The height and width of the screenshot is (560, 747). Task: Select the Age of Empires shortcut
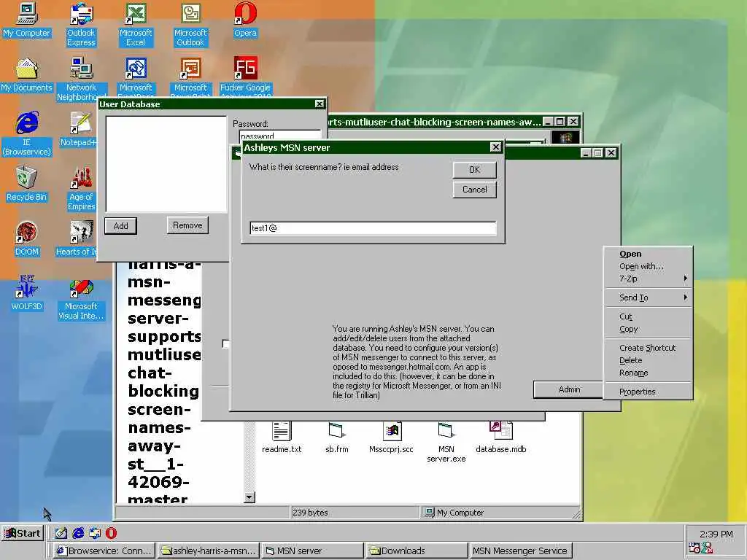point(82,189)
